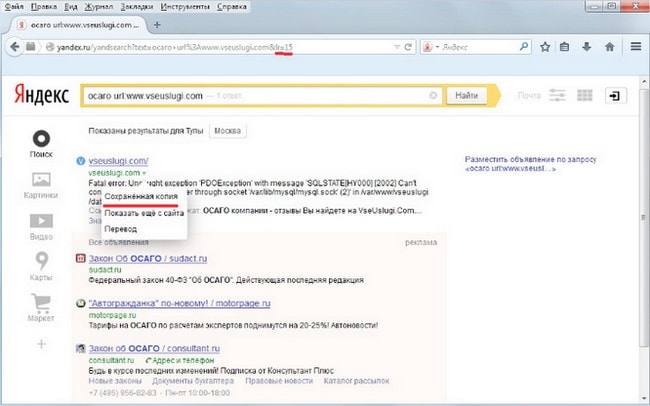Click the magnifier in the Яндекс search box
This screenshot has width=650, height=406.
tap(524, 47)
